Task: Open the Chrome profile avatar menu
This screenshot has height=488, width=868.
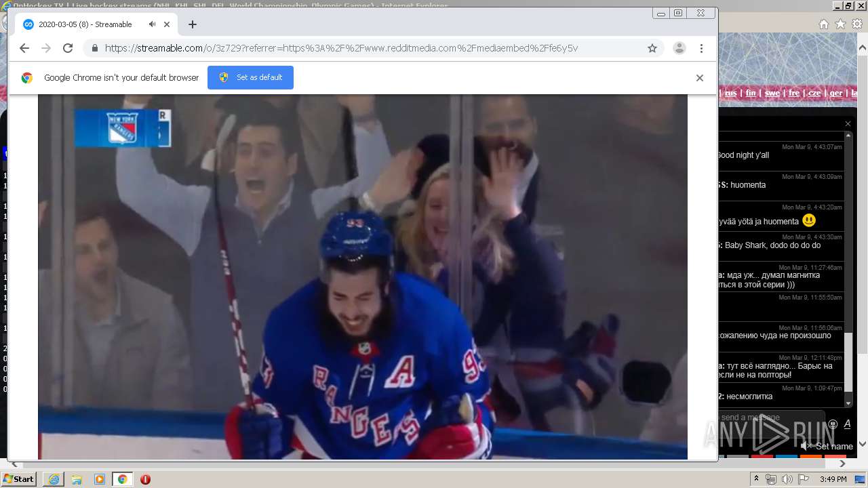Action: point(679,48)
